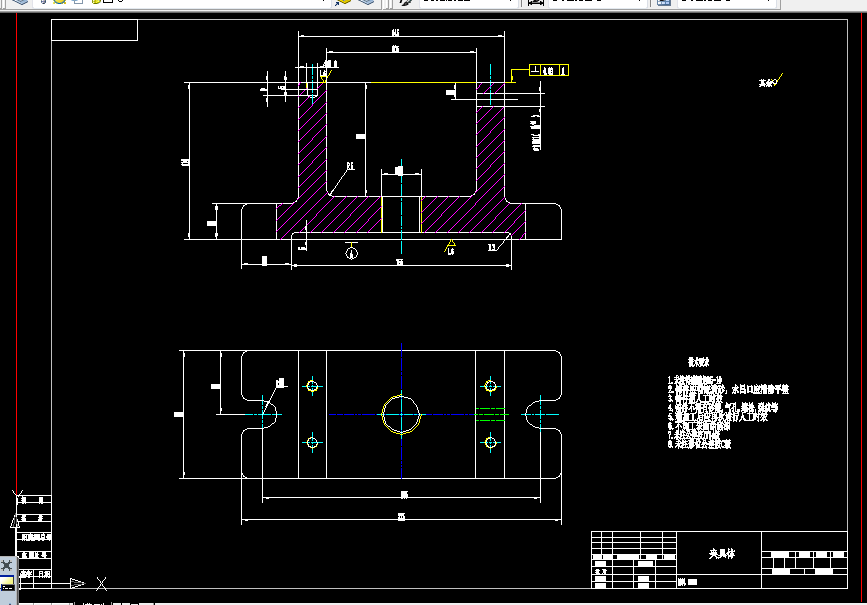Select the green dashed hidden-line rectangle
867x605 pixels.
(490, 414)
